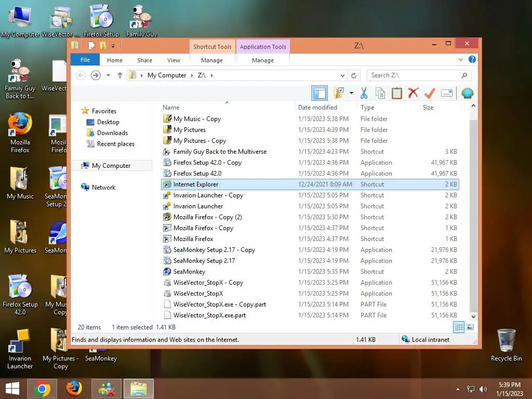
Task: Click the Rename toolbar icon
Action: 446,92
